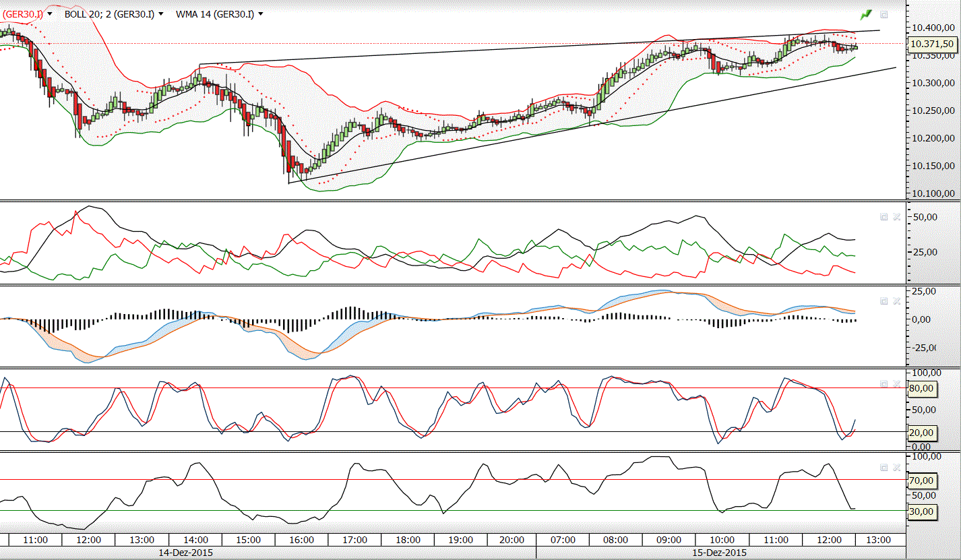This screenshot has height=560, width=961.
Task: Open the GER30.I symbol dropdown arrow
Action: coord(49,13)
